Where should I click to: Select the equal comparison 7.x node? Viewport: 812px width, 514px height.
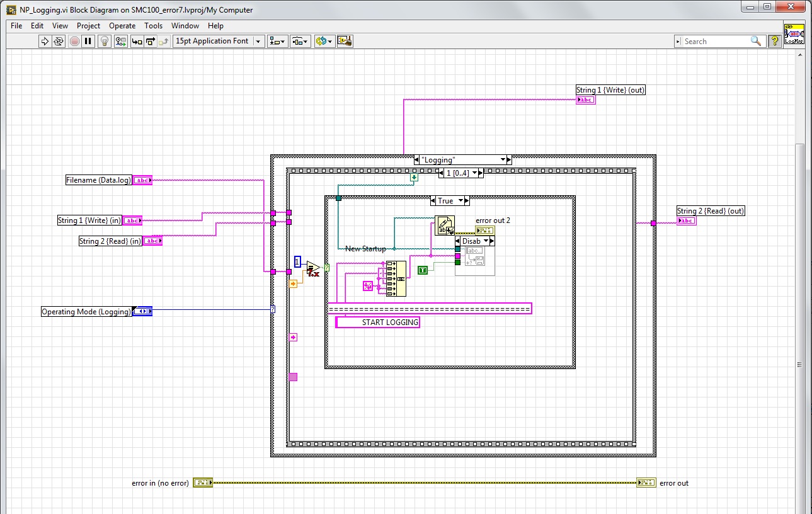tap(313, 269)
